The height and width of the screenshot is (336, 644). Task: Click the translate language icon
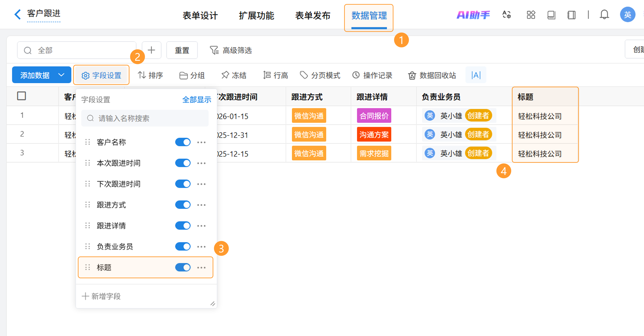pyautogui.click(x=506, y=15)
